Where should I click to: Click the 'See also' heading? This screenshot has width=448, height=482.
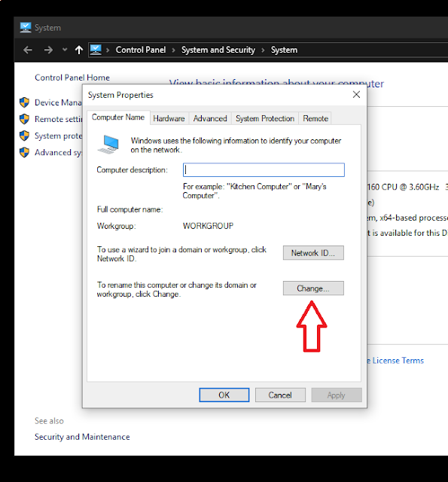pyautogui.click(x=49, y=421)
